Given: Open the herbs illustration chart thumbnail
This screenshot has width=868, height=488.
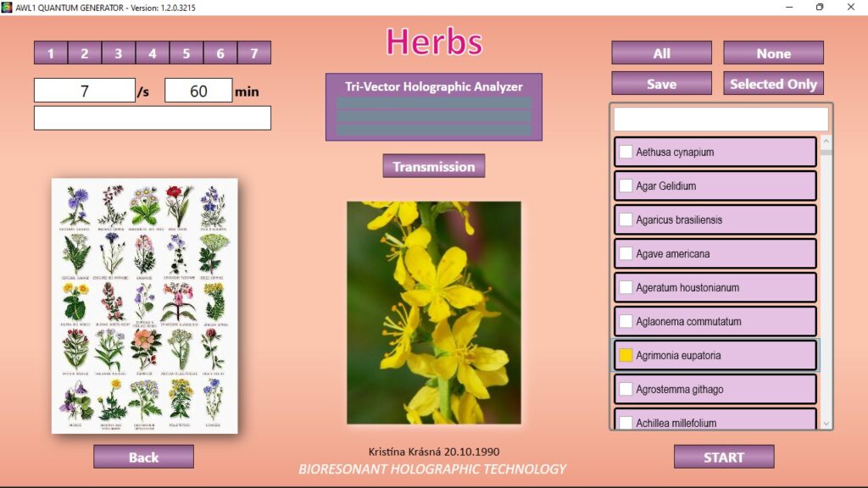Looking at the screenshot, I should (x=145, y=306).
